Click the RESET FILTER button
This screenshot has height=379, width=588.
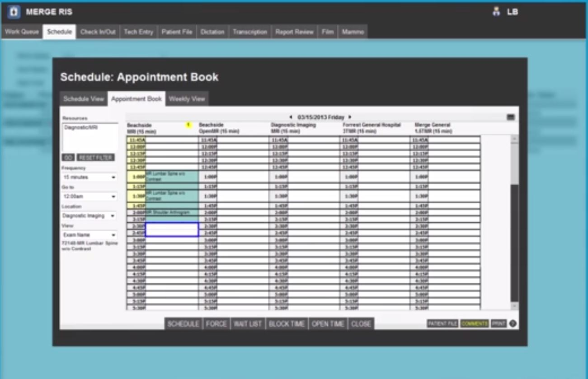95,158
